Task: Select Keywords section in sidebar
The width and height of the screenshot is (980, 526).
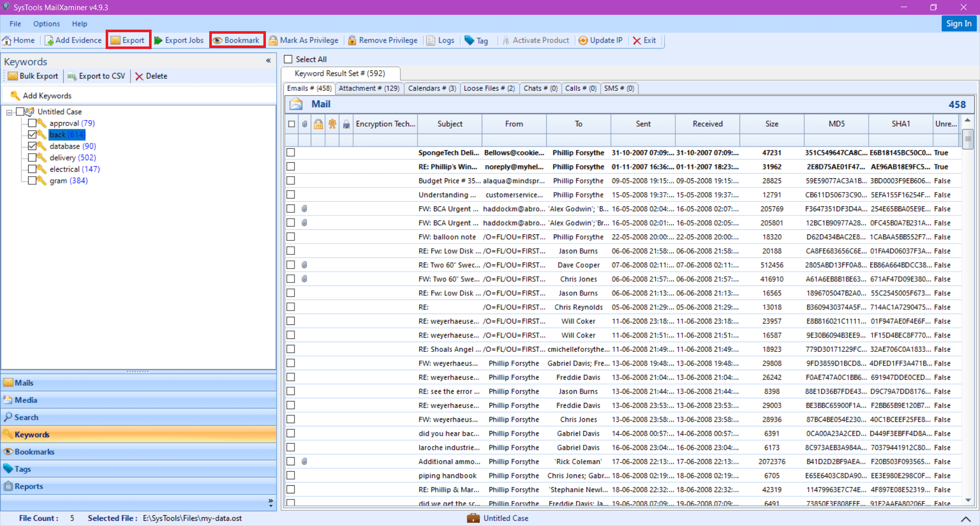Action: pyautogui.click(x=138, y=435)
